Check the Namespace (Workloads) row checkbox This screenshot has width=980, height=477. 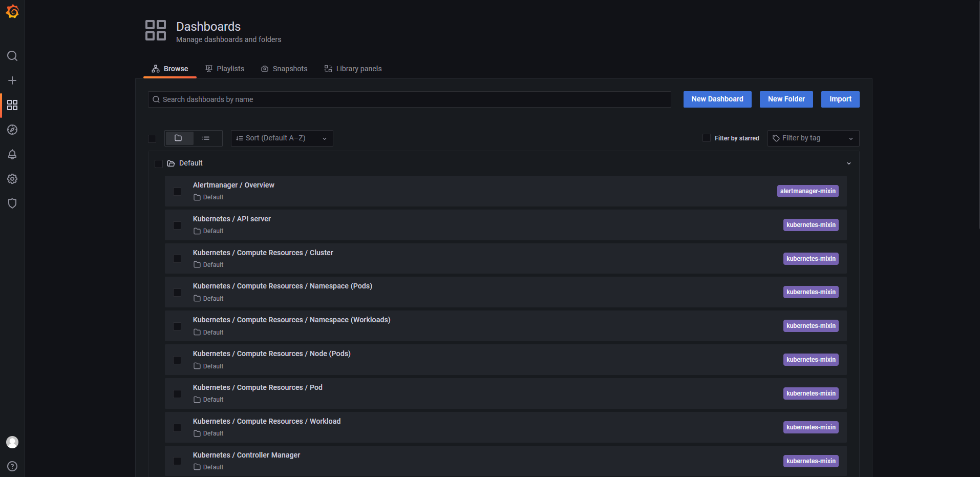click(x=177, y=326)
